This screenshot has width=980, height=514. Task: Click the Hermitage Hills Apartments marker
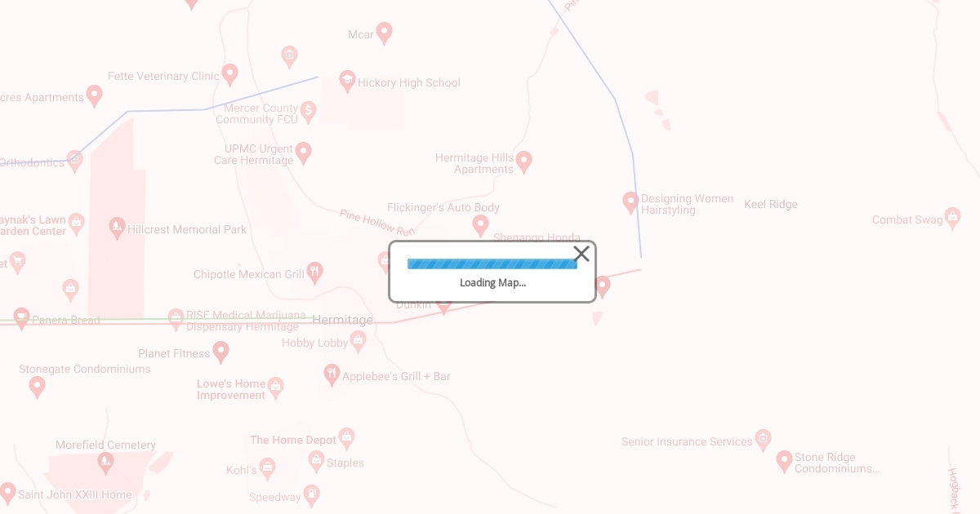pyautogui.click(x=524, y=162)
